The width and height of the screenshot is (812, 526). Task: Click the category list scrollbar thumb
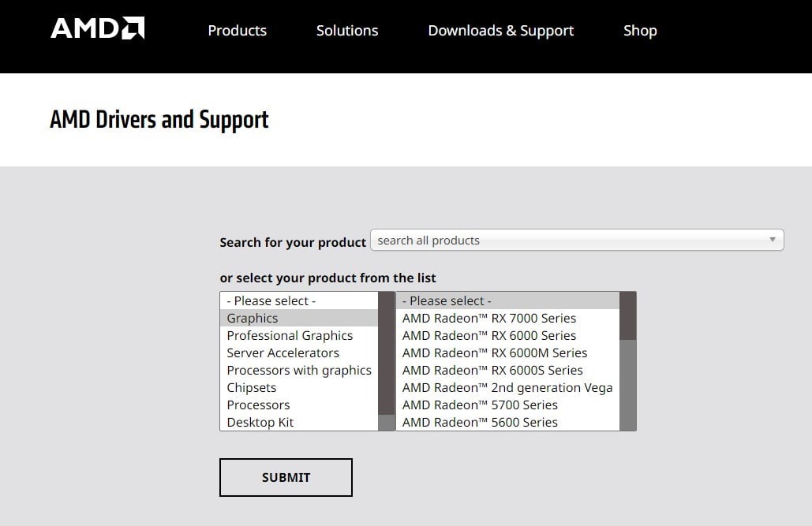point(387,353)
